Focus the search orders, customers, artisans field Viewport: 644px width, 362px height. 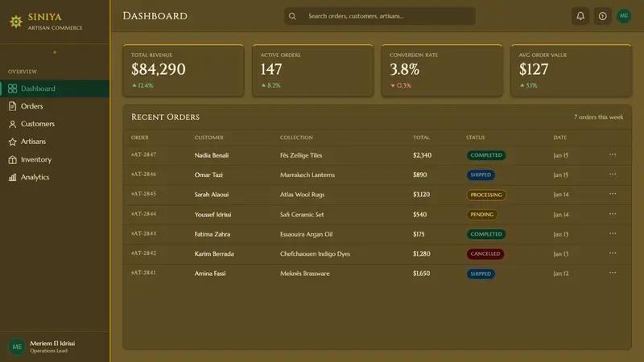(x=379, y=16)
